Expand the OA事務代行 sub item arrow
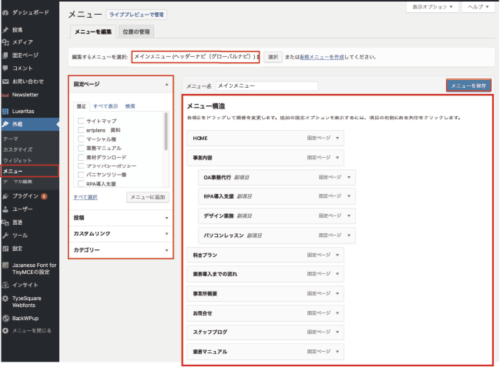This screenshot has width=500, height=371. point(349,177)
